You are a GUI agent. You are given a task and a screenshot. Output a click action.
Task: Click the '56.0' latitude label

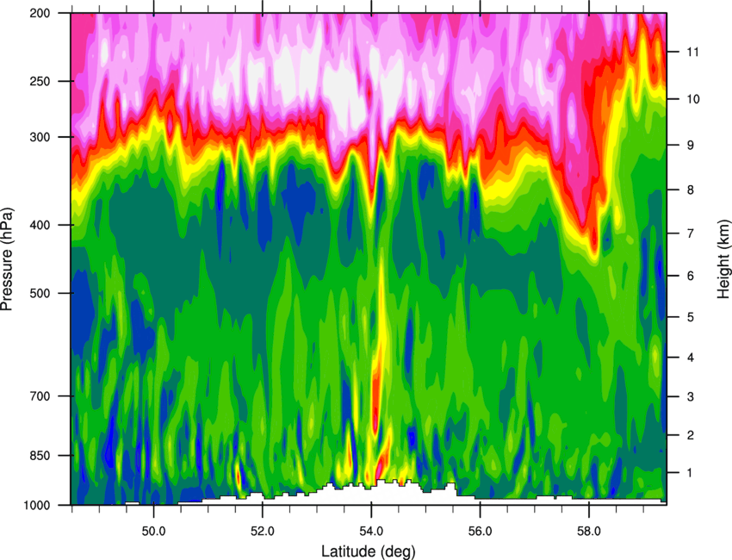coord(480,531)
